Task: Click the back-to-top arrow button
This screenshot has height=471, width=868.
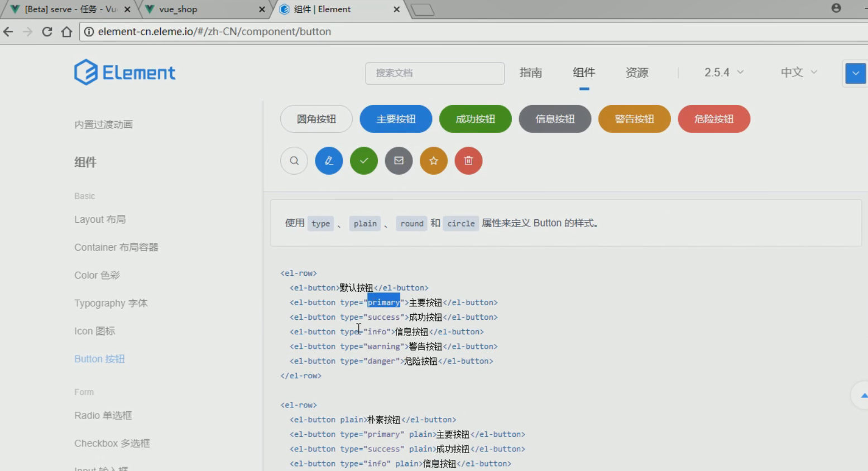Action: click(x=862, y=395)
